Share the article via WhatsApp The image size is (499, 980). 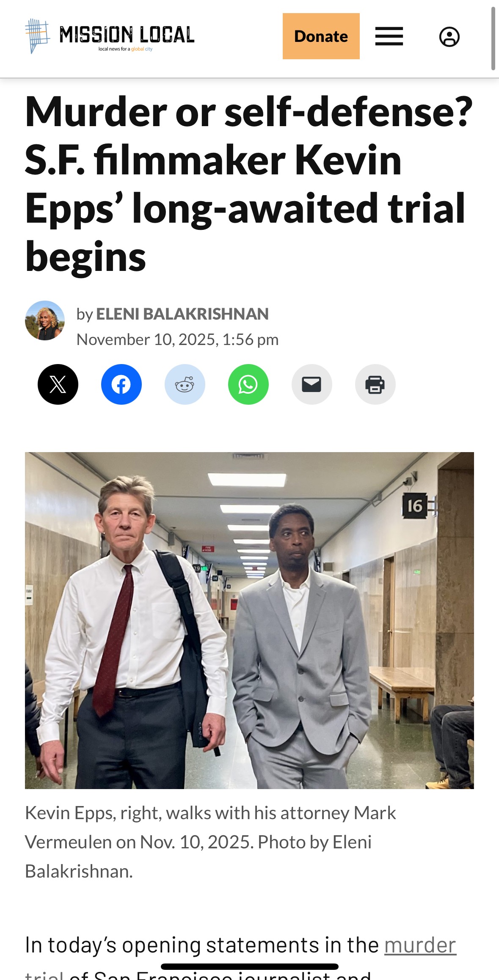(x=248, y=384)
